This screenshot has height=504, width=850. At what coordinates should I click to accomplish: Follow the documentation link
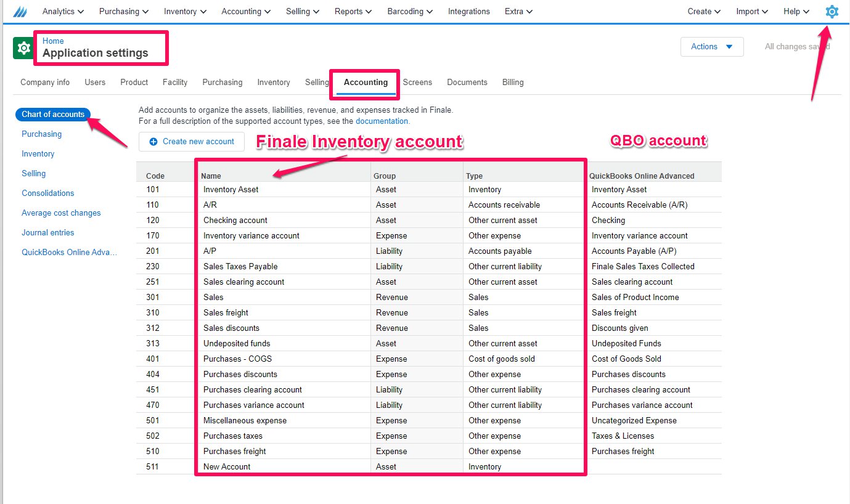pyautogui.click(x=382, y=121)
